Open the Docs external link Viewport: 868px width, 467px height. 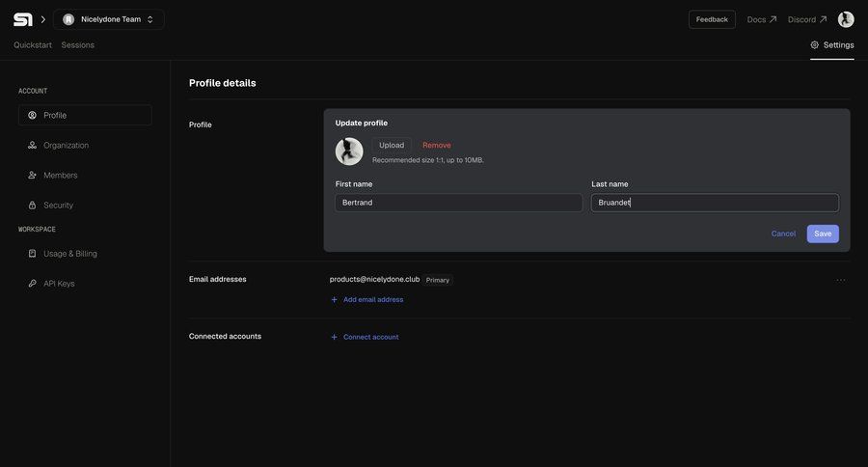tap(761, 19)
